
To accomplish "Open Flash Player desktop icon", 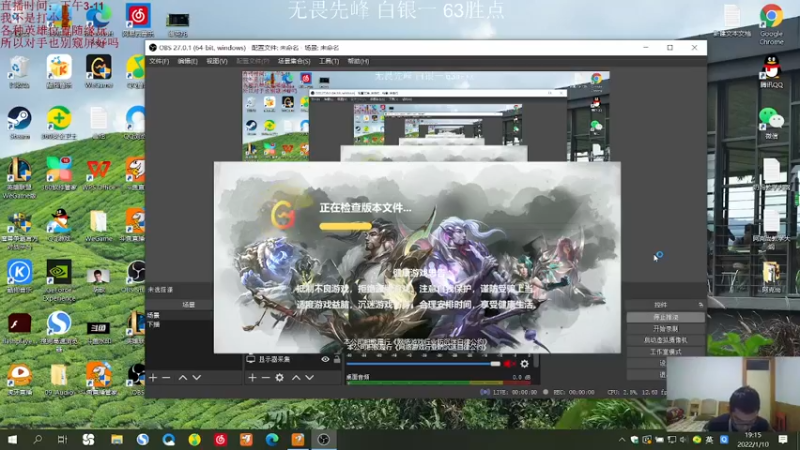I will [19, 328].
